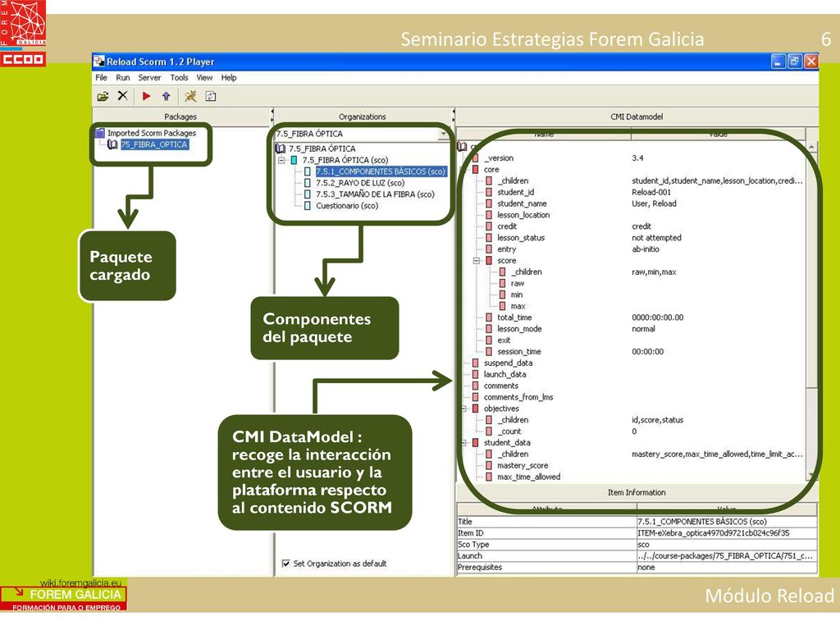The height and width of the screenshot is (630, 840).
Task: Collapse the objectives node
Action: (464, 409)
